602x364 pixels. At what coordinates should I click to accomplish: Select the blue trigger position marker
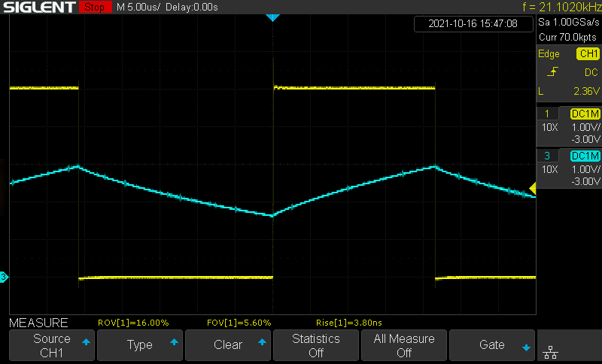[272, 17]
